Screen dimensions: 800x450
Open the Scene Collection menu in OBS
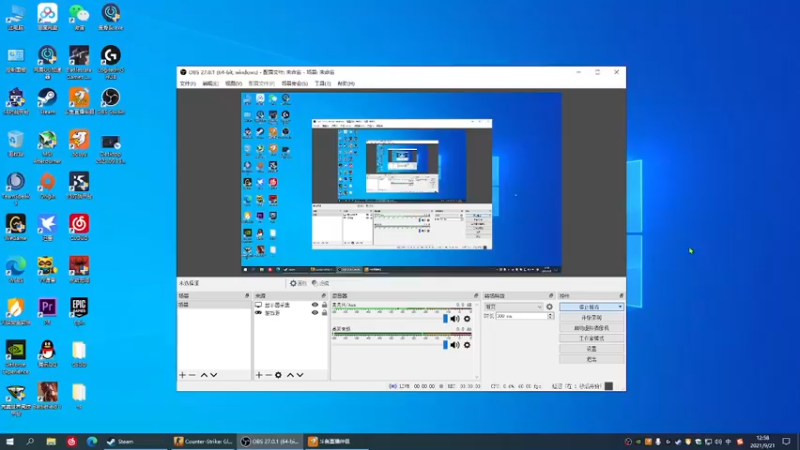pos(294,83)
